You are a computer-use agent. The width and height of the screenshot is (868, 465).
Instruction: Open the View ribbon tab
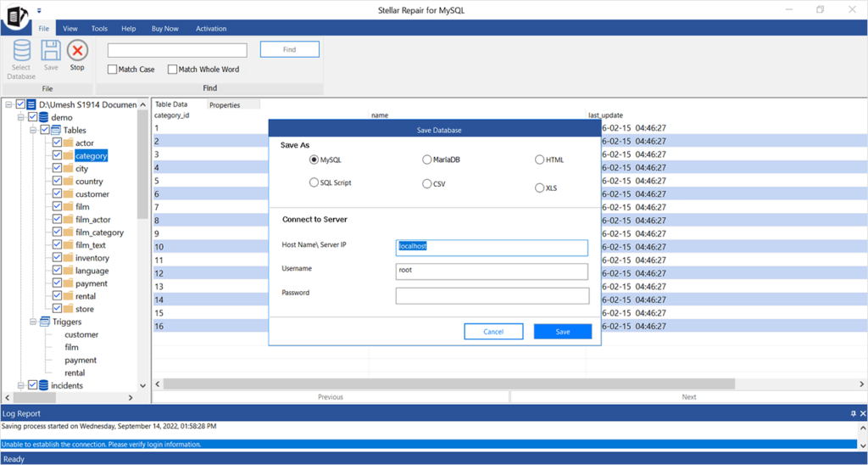pos(70,29)
